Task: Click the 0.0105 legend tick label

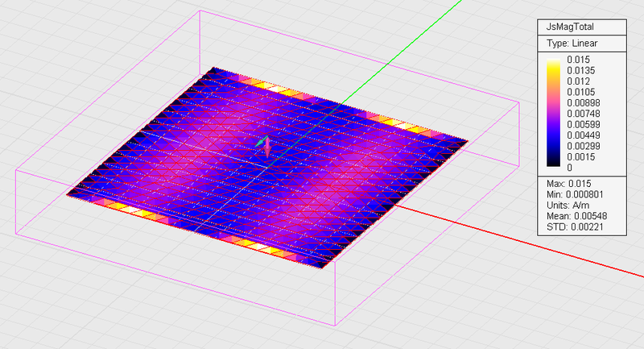Action: tap(580, 91)
